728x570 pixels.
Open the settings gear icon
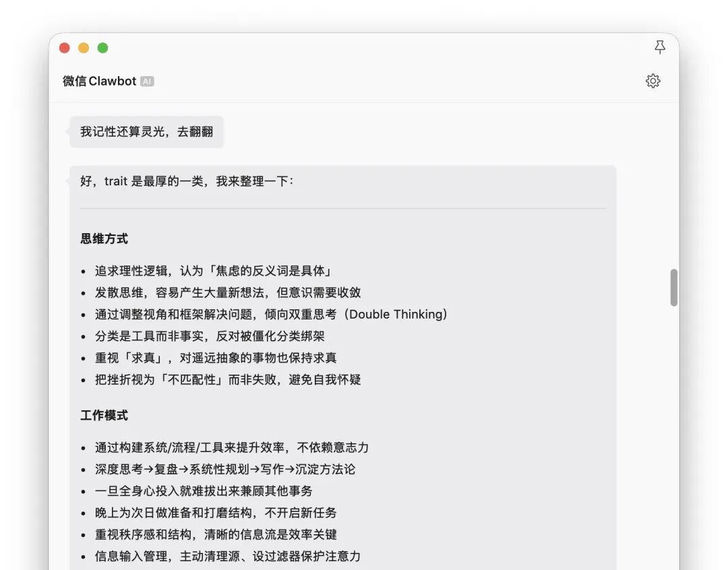(653, 81)
